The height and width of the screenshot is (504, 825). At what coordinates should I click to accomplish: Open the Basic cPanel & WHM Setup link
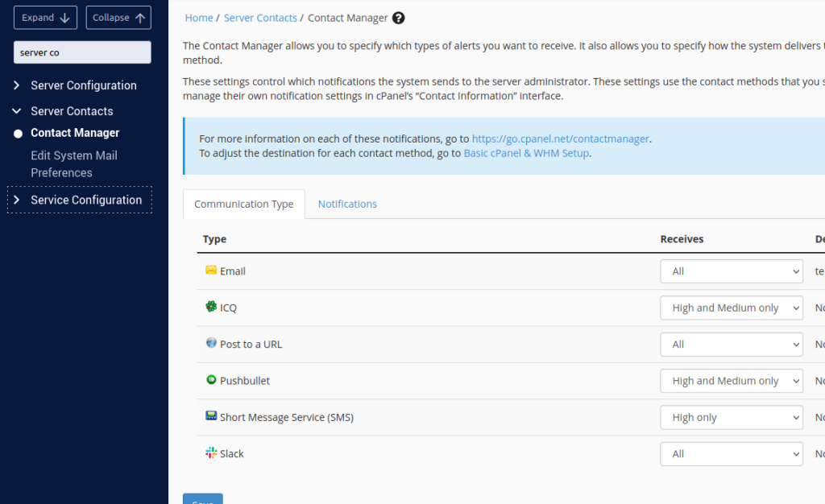[527, 153]
